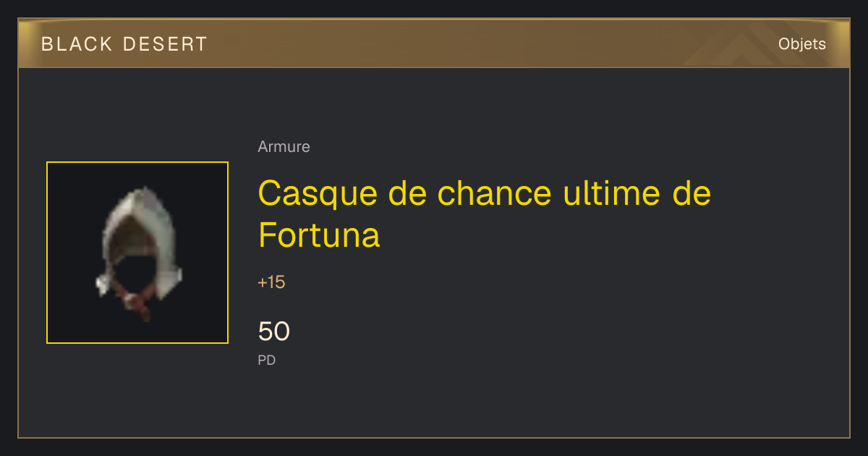Click the gold header banner bar
Image resolution: width=868 pixels, height=456 pixels.
(434, 43)
